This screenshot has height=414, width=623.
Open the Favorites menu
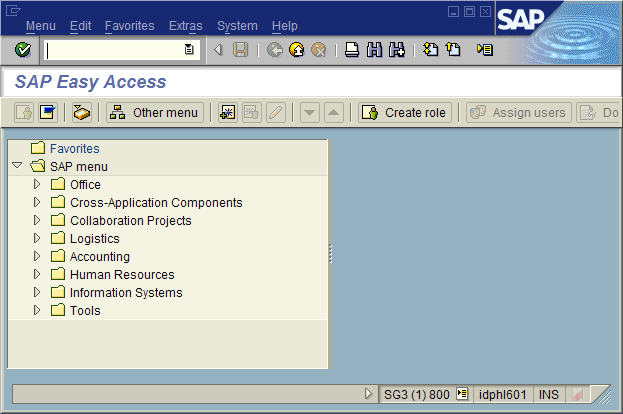130,26
